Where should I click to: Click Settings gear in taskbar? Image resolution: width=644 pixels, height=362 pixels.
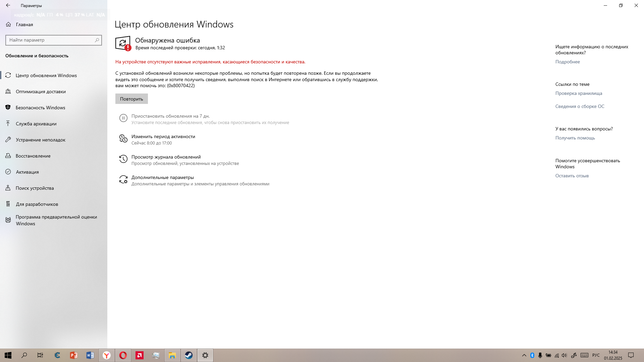(205, 355)
